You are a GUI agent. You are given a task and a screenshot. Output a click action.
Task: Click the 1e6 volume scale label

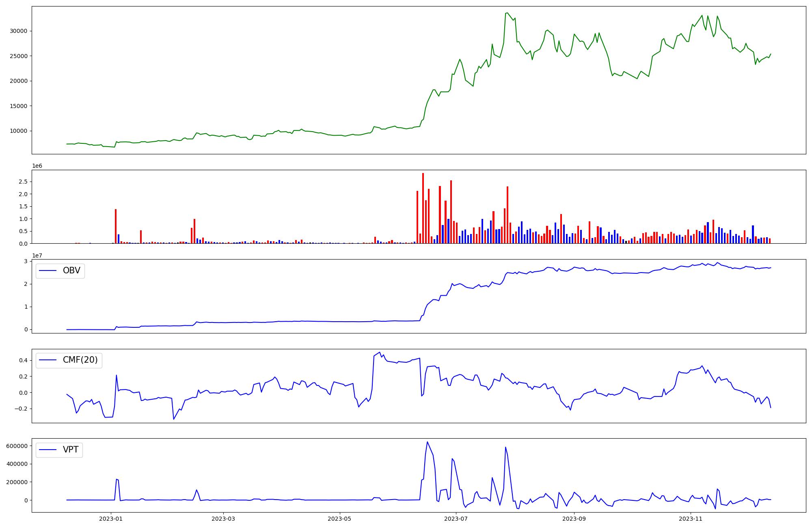click(37, 166)
